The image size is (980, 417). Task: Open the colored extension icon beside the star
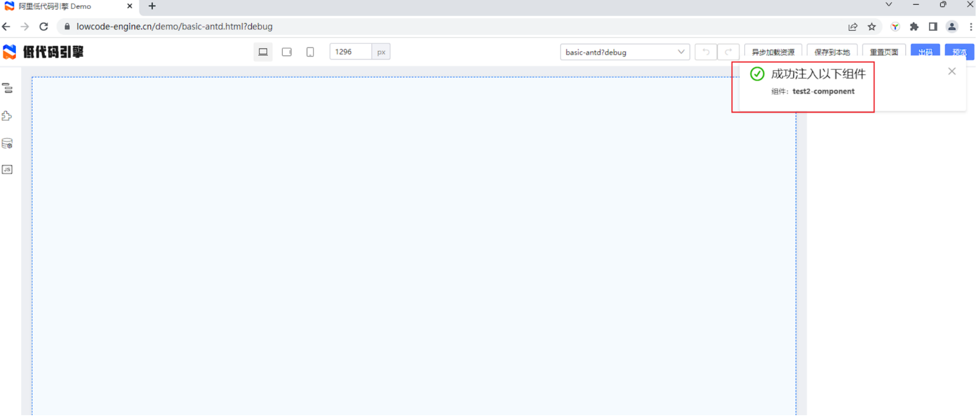coord(895,27)
